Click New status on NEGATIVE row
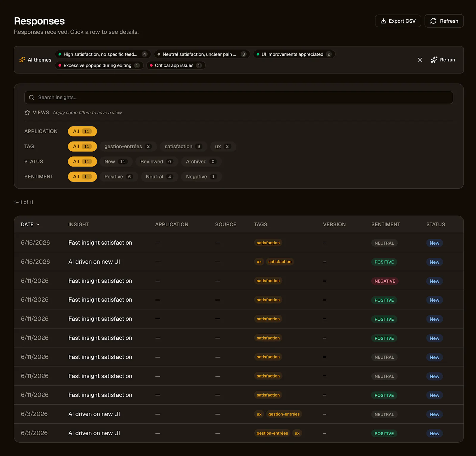476x456 pixels. [x=434, y=281]
